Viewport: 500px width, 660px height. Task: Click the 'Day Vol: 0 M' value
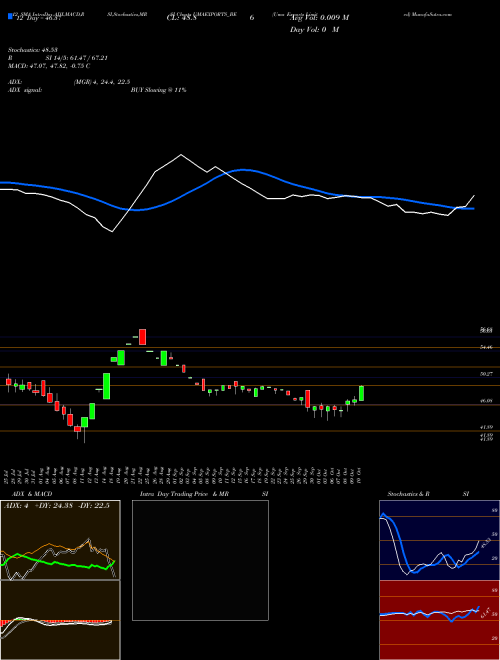coord(314,30)
